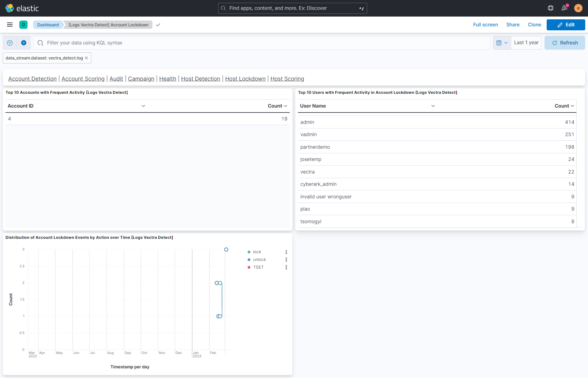Toggle the TSET series in legend

[x=258, y=267]
